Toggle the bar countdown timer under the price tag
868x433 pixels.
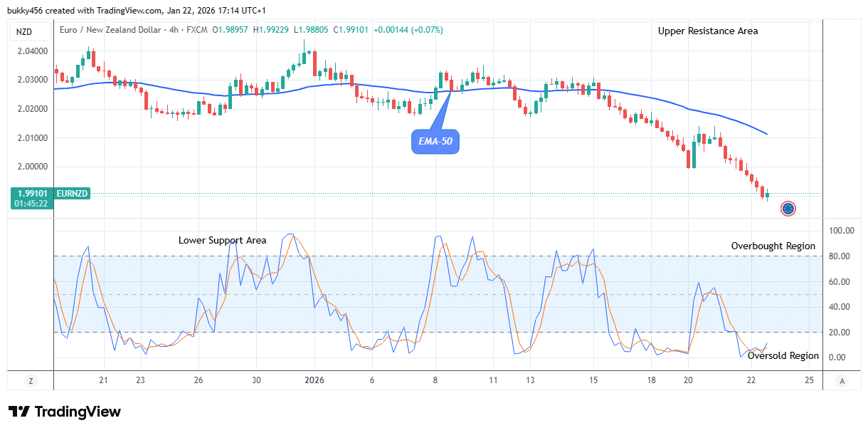click(31, 202)
